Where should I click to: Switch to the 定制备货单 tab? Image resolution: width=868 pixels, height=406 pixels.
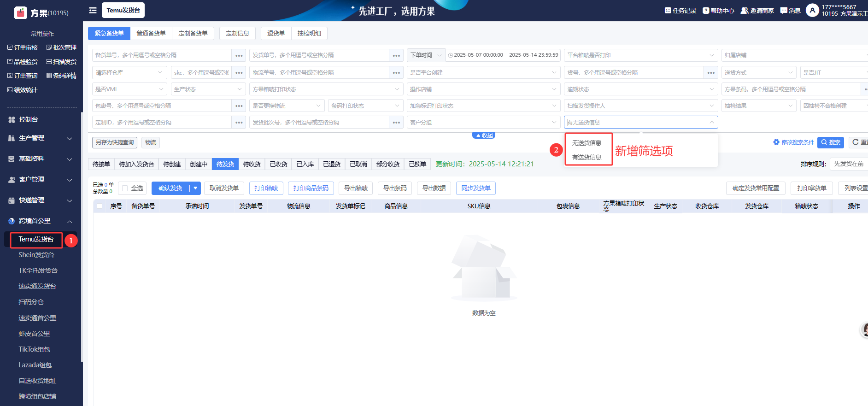[x=193, y=33]
